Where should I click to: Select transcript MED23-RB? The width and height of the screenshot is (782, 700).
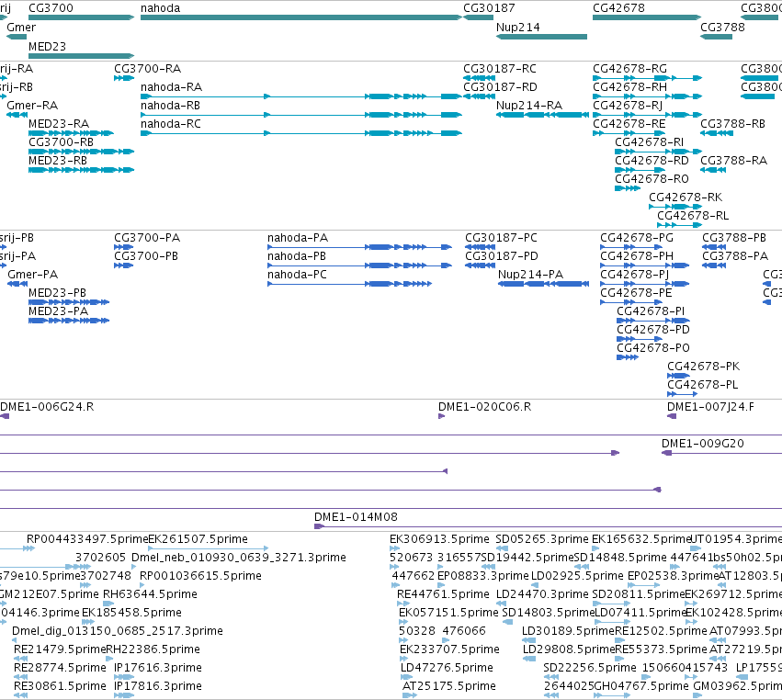pyautogui.click(x=81, y=170)
